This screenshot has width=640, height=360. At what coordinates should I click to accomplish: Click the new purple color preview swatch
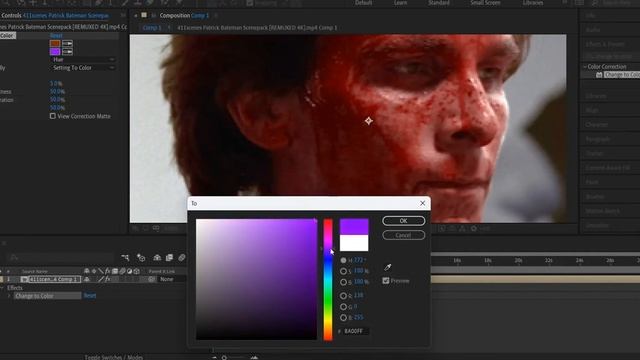tap(354, 227)
